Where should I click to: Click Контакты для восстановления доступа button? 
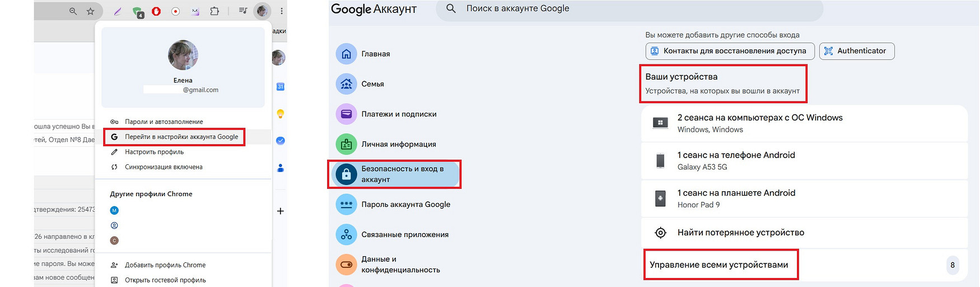tap(730, 51)
